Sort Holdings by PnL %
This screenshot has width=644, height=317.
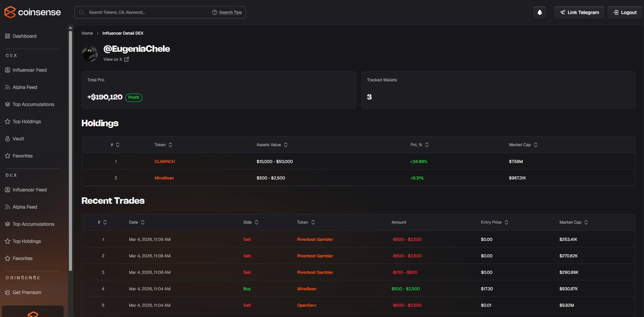[x=426, y=145]
